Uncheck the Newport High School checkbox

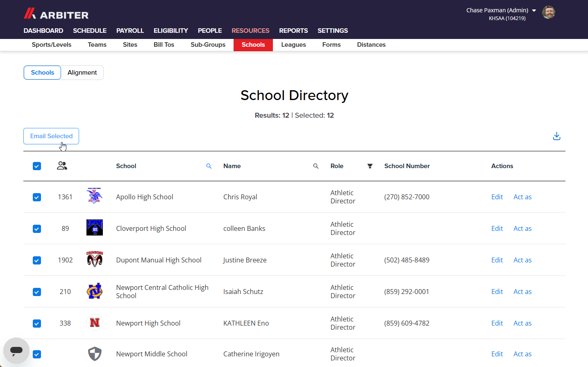[37, 324]
